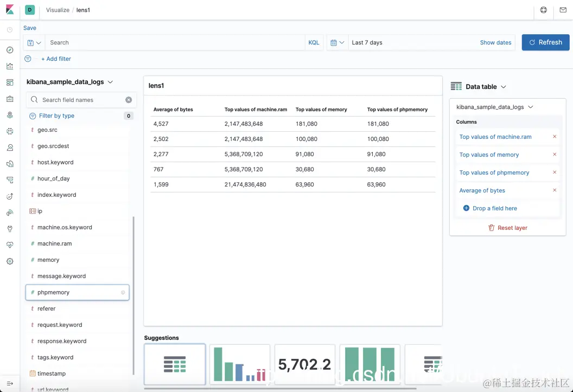Screen dimensions: 573x392
Task: Click Drop a field here
Action: (x=490, y=208)
